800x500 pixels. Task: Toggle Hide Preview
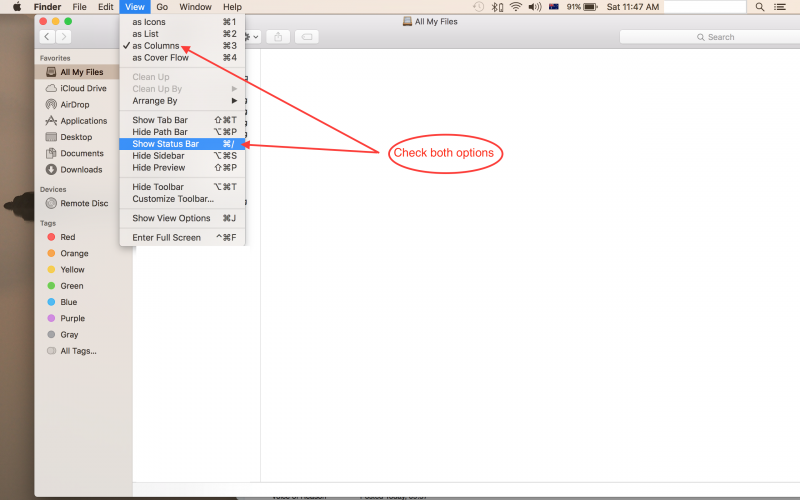(x=182, y=167)
